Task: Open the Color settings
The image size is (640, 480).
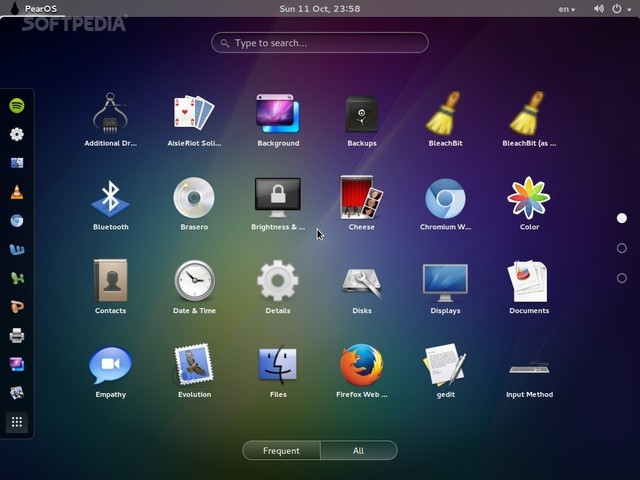Action: tap(529, 203)
